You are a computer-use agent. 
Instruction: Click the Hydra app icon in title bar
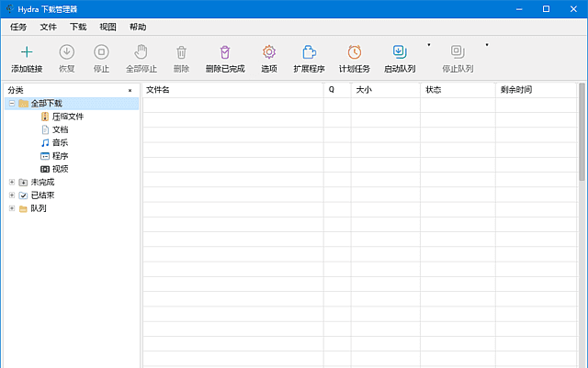[x=10, y=9]
